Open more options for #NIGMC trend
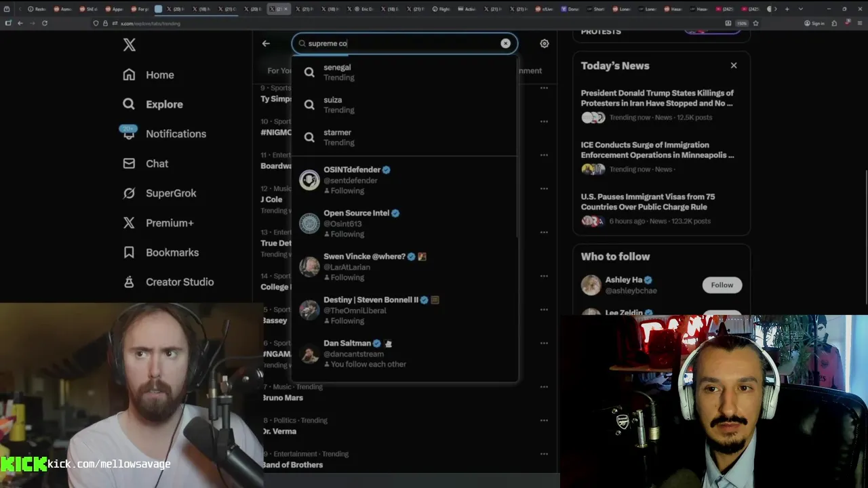The image size is (868, 488). coord(544,121)
